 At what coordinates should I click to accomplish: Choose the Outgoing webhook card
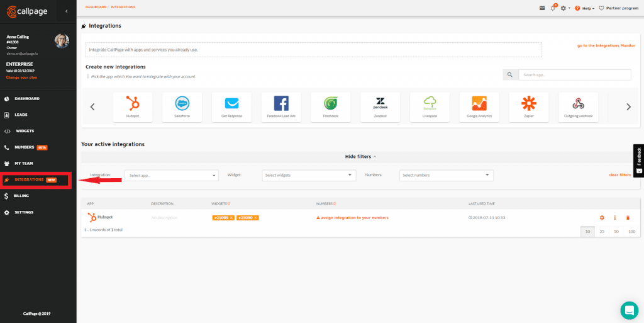pyautogui.click(x=579, y=107)
